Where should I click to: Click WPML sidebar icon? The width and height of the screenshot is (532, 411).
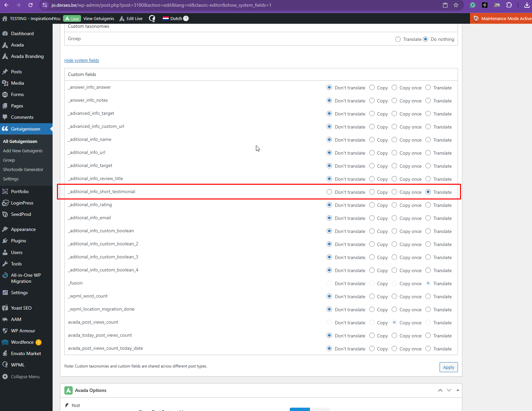coord(5,365)
